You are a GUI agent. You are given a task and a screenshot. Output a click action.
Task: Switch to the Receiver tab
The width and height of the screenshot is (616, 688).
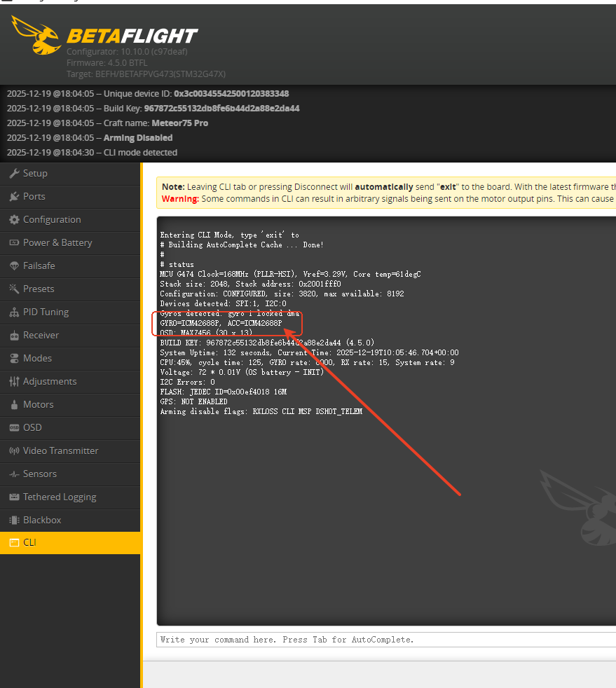70,335
